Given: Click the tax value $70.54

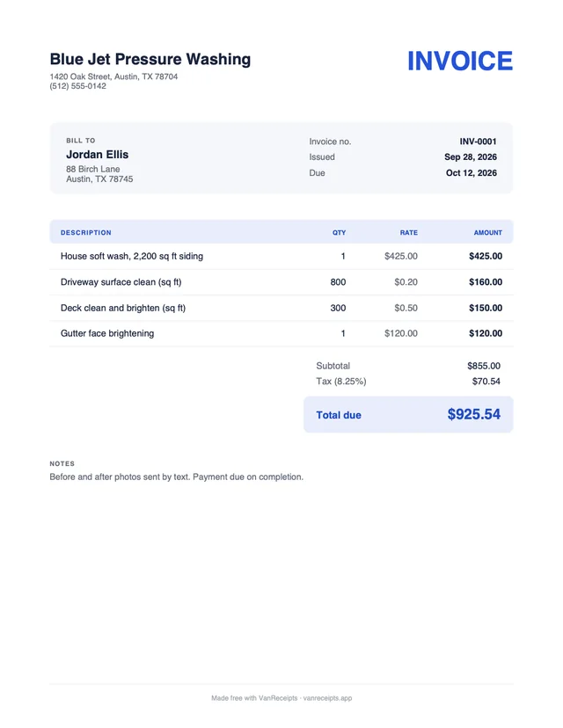Looking at the screenshot, I should [486, 382].
